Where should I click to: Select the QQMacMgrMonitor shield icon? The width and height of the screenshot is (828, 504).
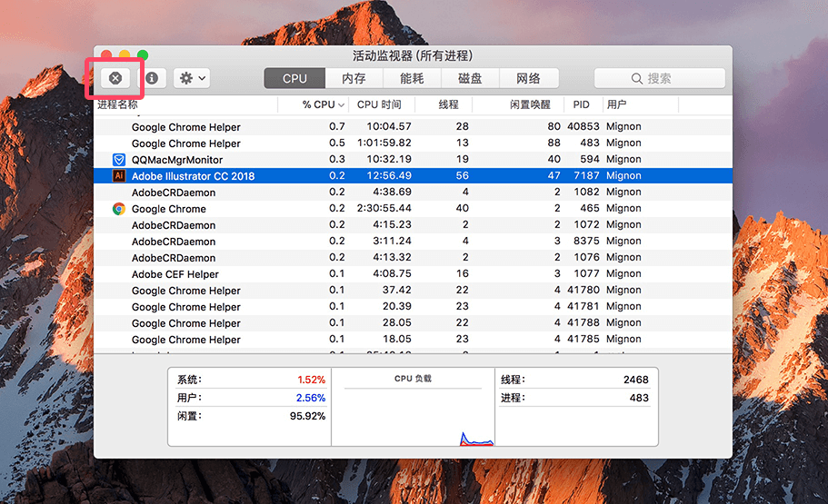pyautogui.click(x=119, y=160)
